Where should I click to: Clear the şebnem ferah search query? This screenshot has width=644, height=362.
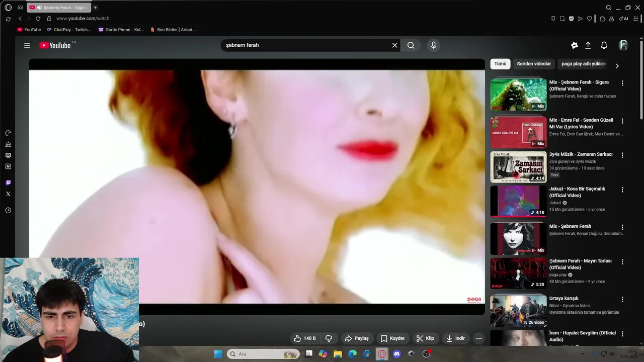(394, 45)
